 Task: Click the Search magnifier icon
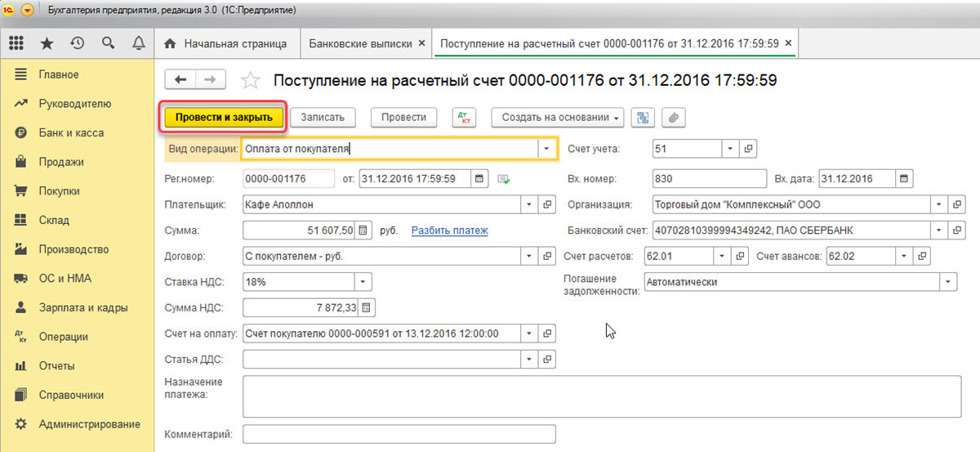(108, 43)
